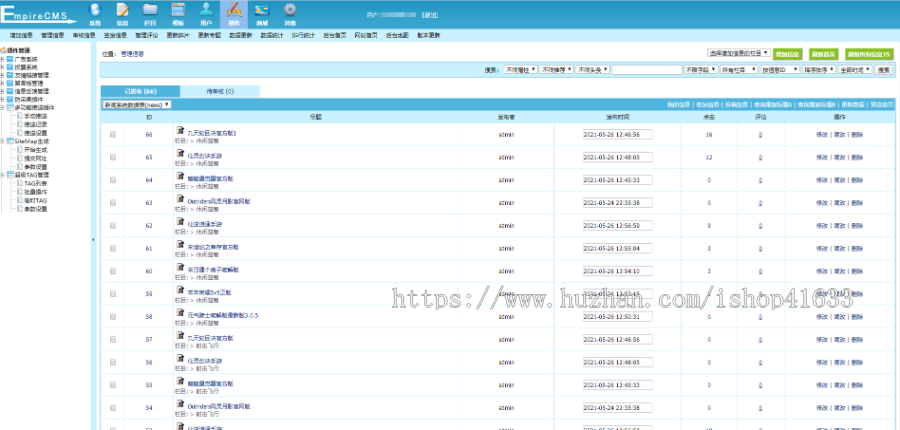Click the article icon beside ID 66 title

(180, 131)
